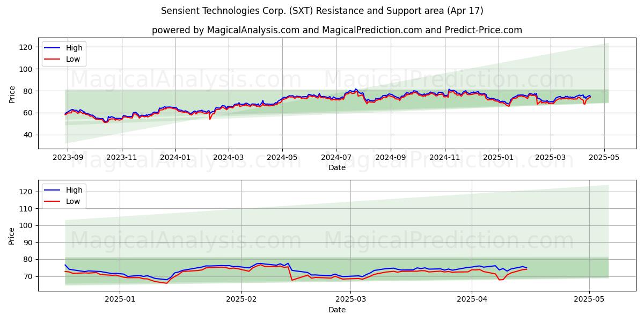The image size is (644, 322).
Task: Click the top chart 'Date' axis label
Action: (337, 167)
